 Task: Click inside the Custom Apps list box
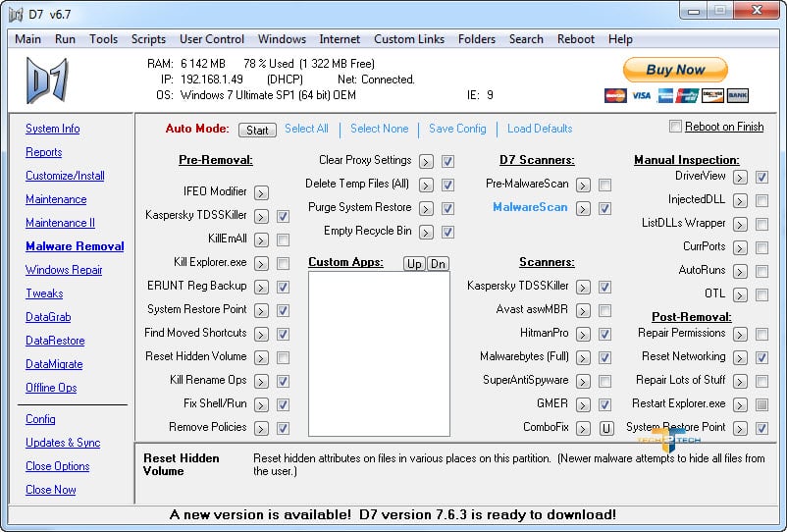[379, 353]
